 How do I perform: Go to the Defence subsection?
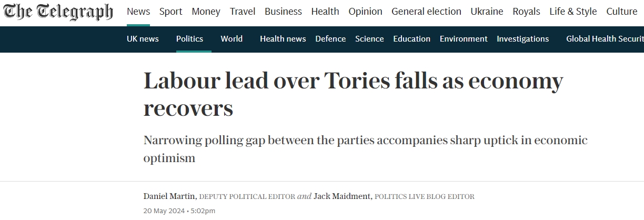330,39
